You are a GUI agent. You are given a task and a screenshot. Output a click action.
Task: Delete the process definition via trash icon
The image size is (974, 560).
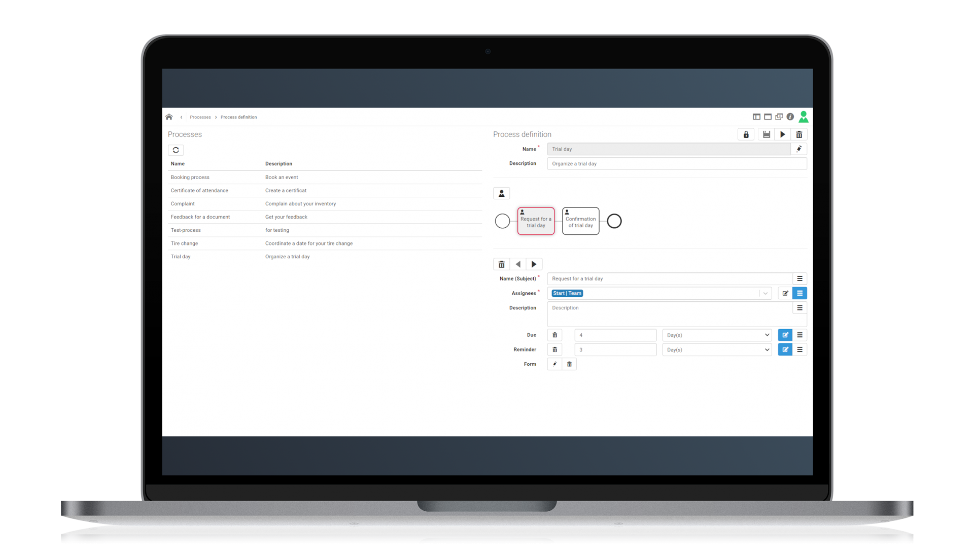tap(799, 135)
